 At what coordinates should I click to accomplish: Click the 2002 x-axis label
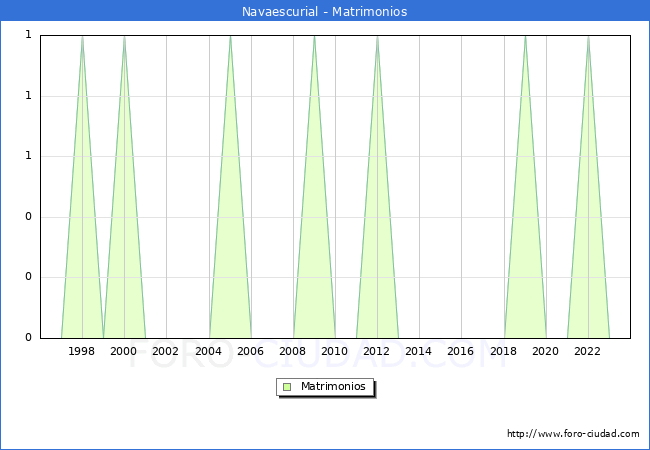pyautogui.click(x=166, y=351)
